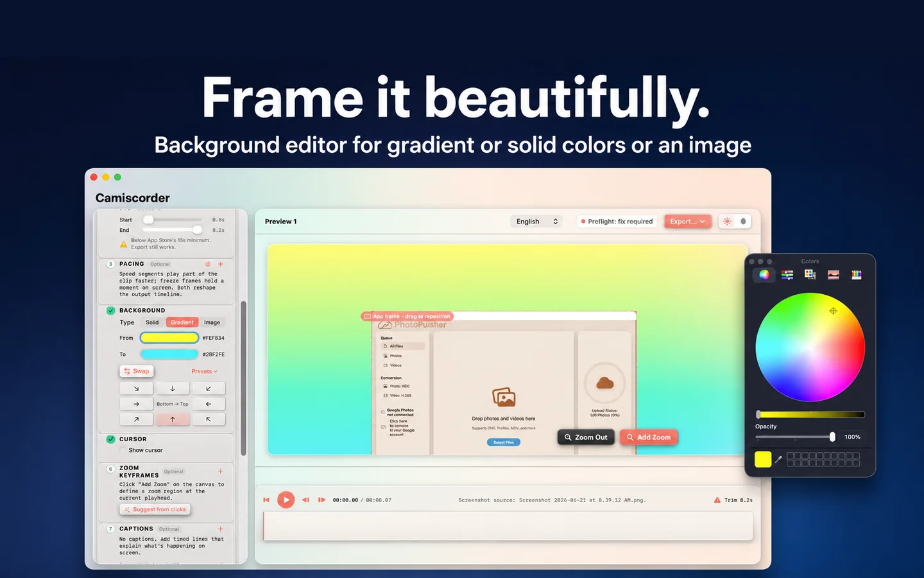Expand the Export dropdown

click(688, 222)
